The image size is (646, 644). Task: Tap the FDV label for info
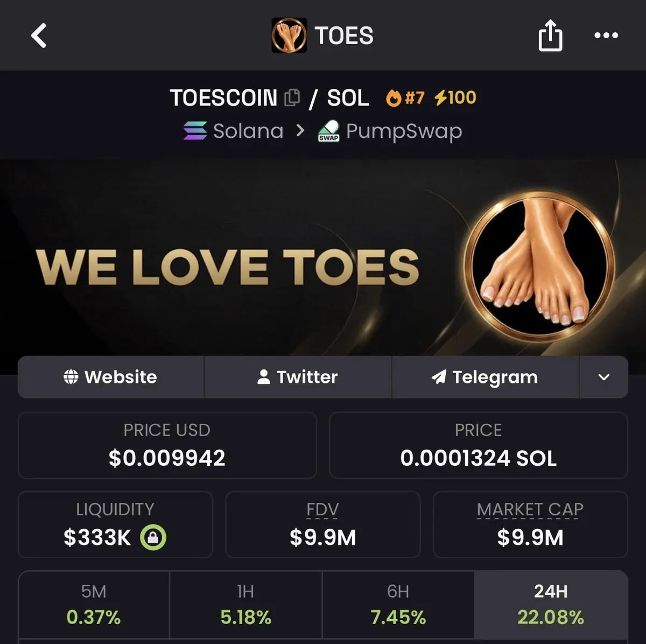pos(322,509)
